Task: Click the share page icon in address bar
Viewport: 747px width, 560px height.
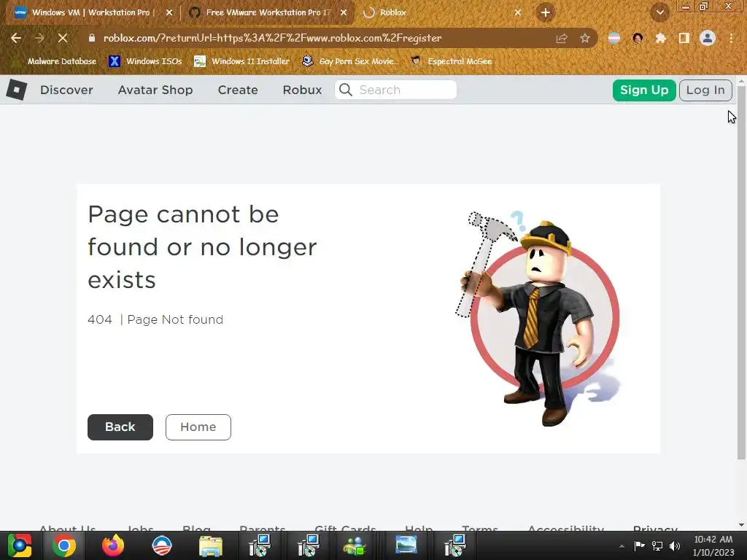Action: [x=562, y=39]
